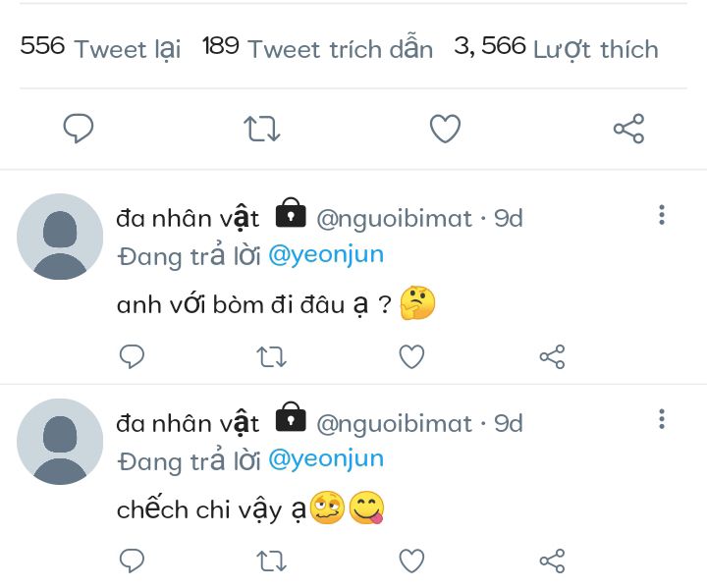View the 189 Tweet trích dẫn list
This screenshot has height=588, width=707.
pyautogui.click(x=316, y=48)
